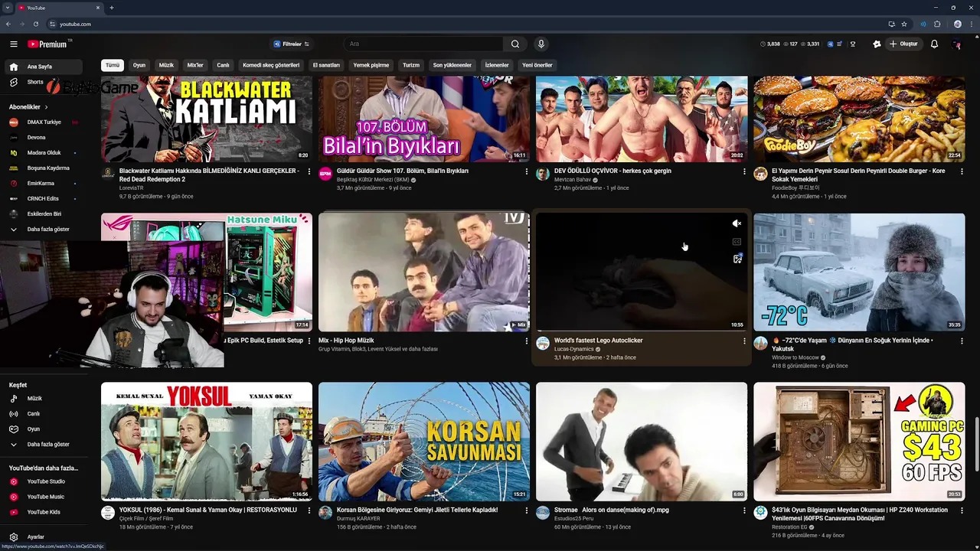
Task: Expand subscriptions with Daha fazla göster
Action: point(43,229)
